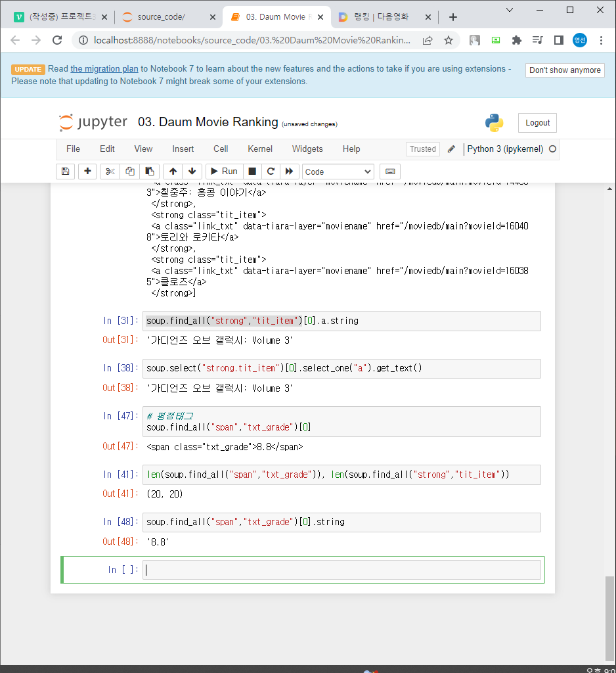Move selected cell down arrow
Image resolution: width=616 pixels, height=673 pixels.
[x=192, y=172]
